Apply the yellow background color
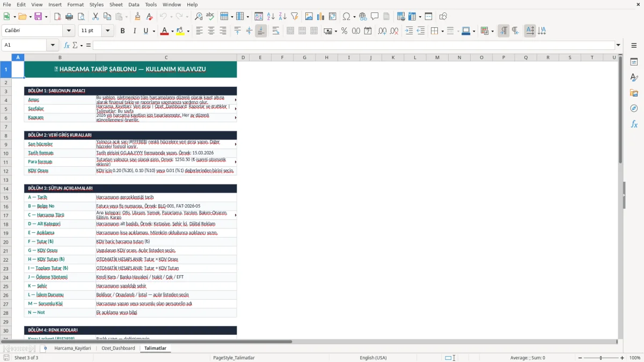This screenshot has width=644, height=362. (x=180, y=31)
